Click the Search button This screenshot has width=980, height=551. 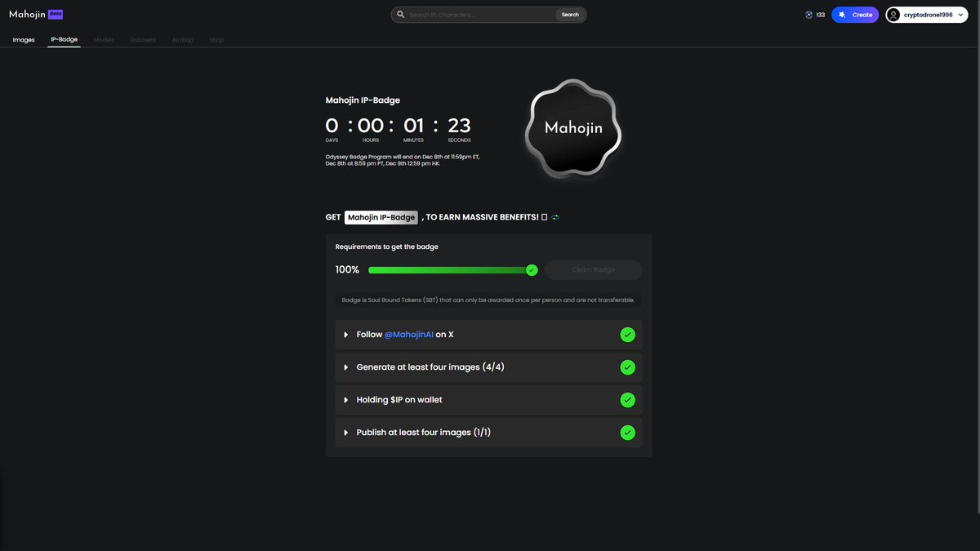pos(570,15)
